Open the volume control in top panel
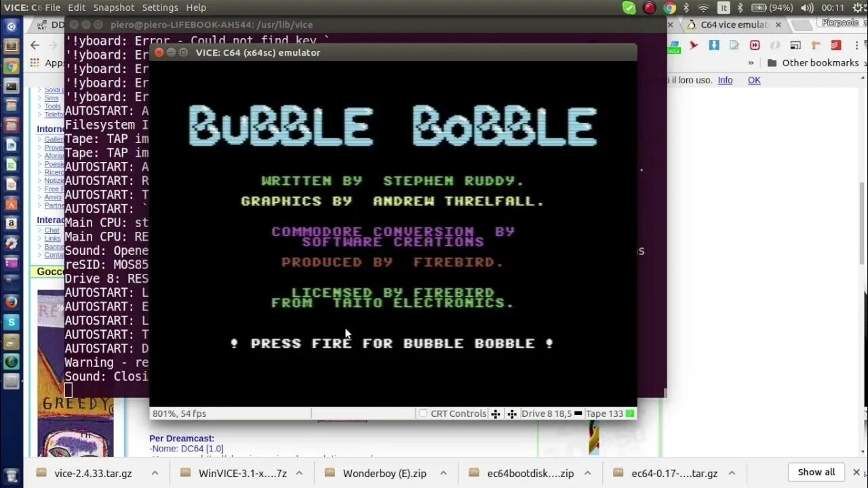This screenshot has height=488, width=868. pos(807,7)
